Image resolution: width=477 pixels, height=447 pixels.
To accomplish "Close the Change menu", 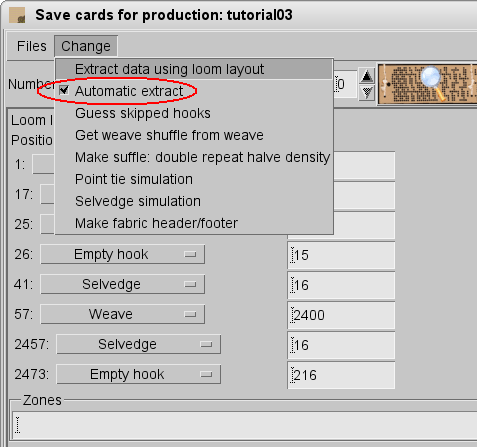I will tap(86, 46).
